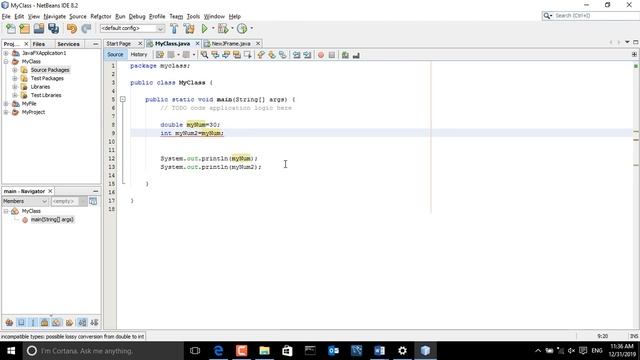Image resolution: width=640 pixels, height=360 pixels.
Task: Click the Save All toolbar icon
Action: click(x=53, y=29)
